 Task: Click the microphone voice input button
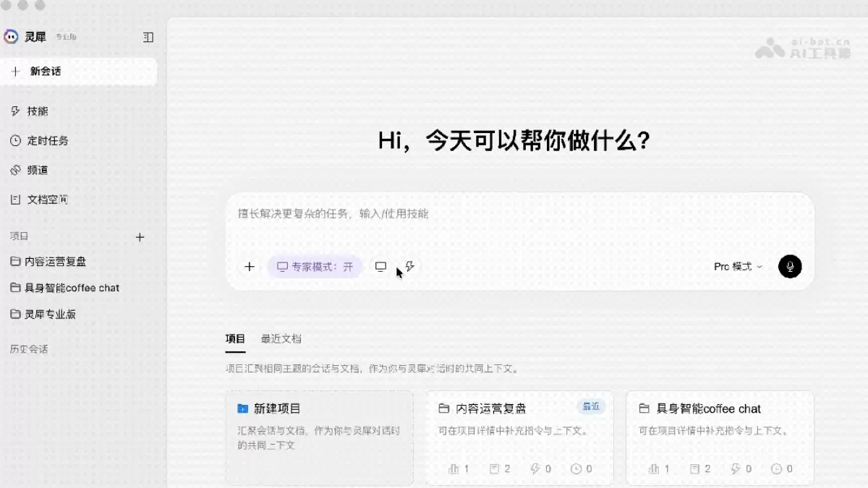click(790, 267)
